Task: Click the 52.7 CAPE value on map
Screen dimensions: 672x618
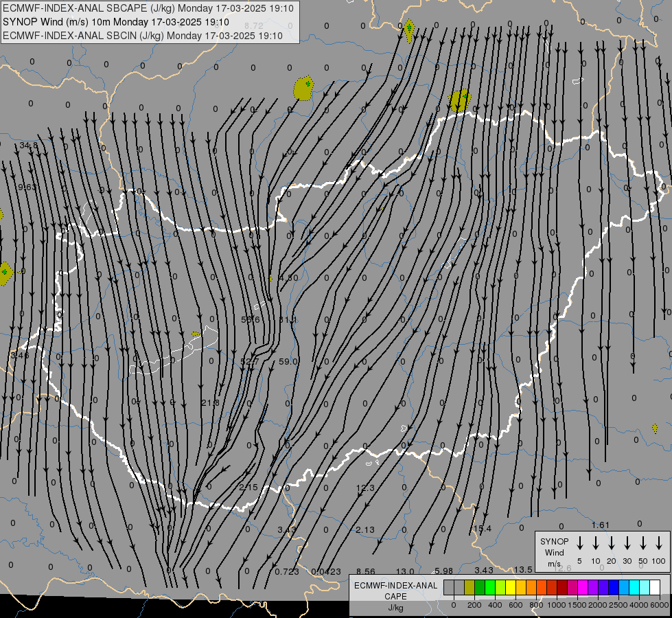Action: click(250, 362)
